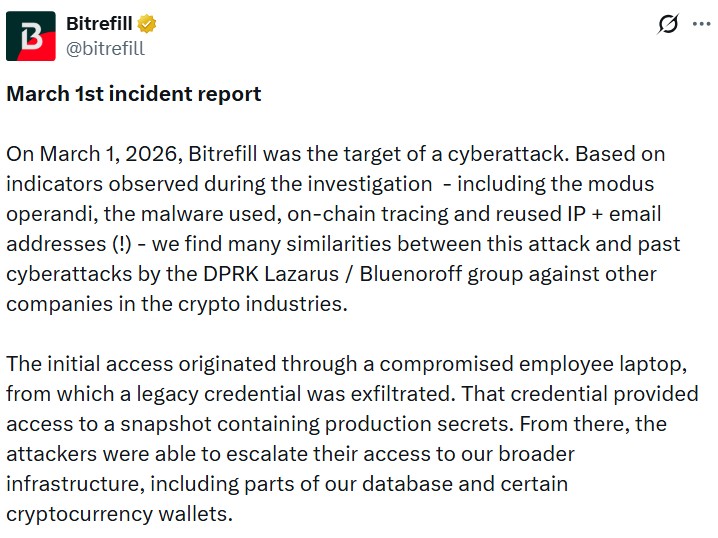Open the Grok explain-post icon
Image resolution: width=718 pixels, height=538 pixels.
tap(667, 25)
